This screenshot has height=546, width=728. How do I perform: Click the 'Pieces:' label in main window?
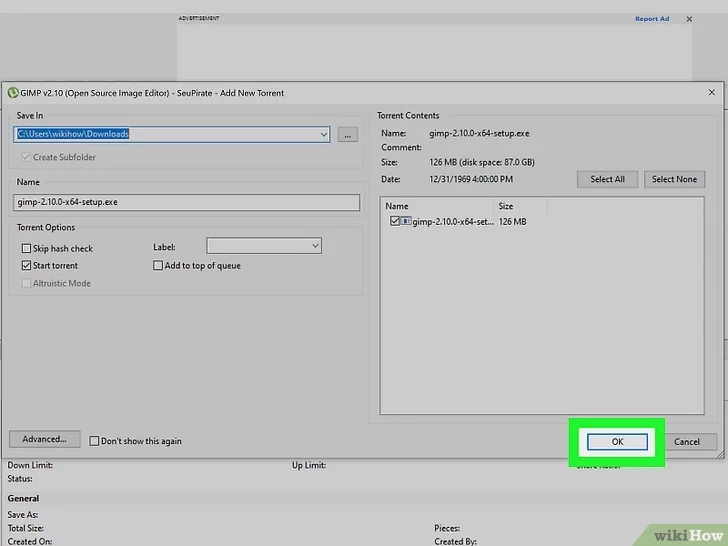click(447, 528)
